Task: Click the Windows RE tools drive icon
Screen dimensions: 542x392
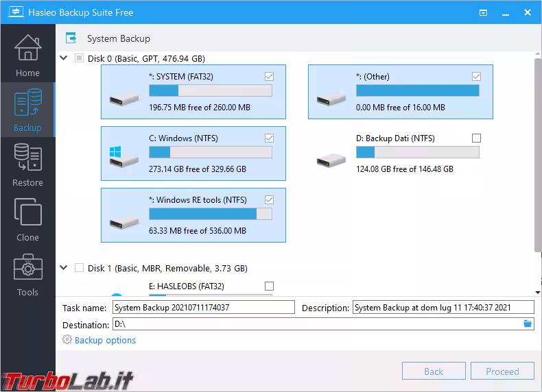Action: [x=124, y=223]
